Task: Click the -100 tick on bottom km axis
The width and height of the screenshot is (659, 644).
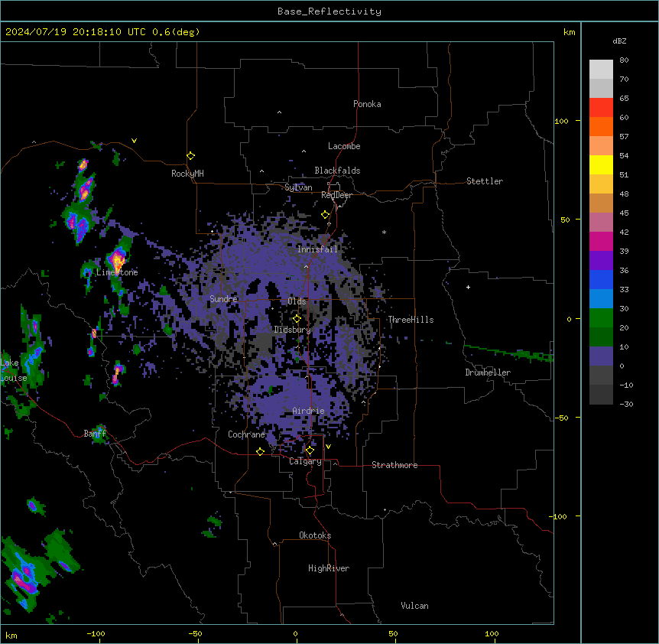Action: coord(96,633)
